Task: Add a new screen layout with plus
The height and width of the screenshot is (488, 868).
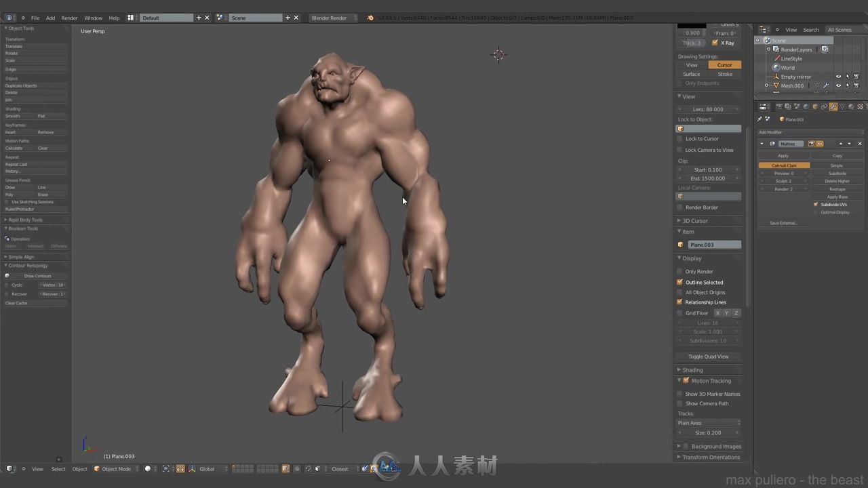Action: tap(199, 18)
